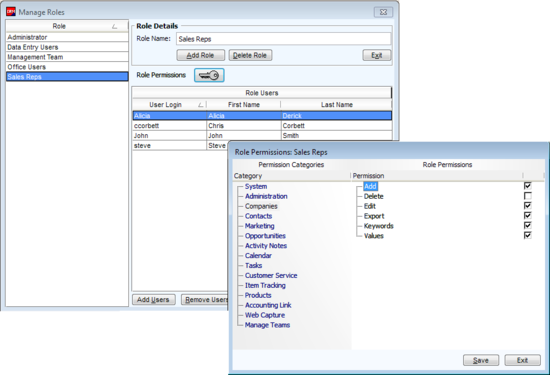Sort by the First Name column header
This screenshot has height=375, width=550.
pos(243,105)
